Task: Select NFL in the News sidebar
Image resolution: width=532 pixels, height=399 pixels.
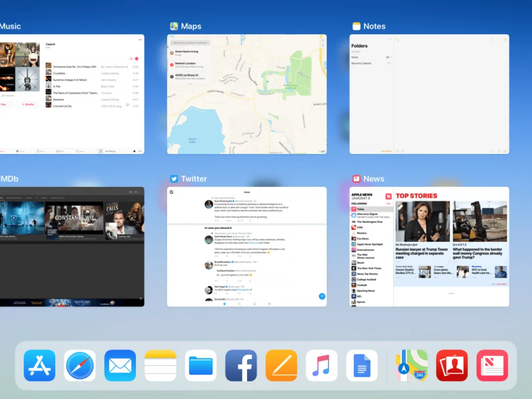Action: [x=371, y=296]
